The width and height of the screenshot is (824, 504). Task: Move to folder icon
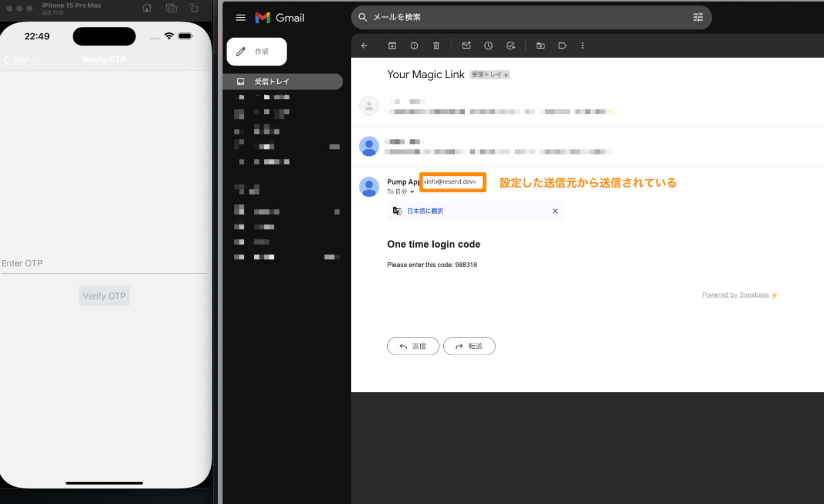pos(540,45)
